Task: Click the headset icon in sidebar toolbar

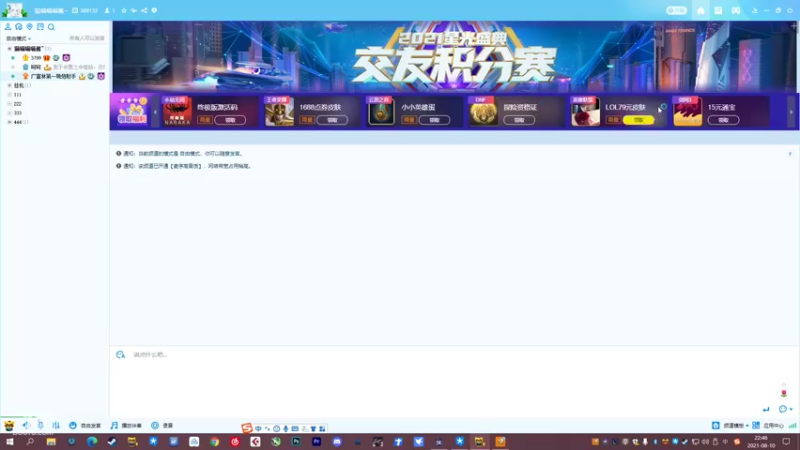Action: click(18, 27)
